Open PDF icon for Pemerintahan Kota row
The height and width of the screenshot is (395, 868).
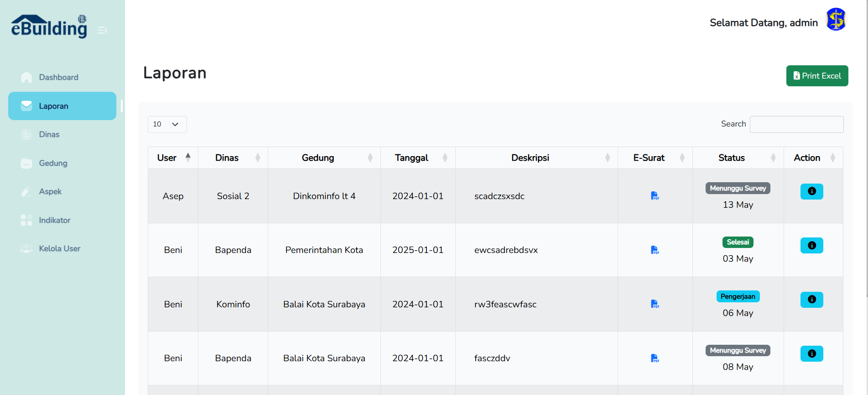coord(655,250)
